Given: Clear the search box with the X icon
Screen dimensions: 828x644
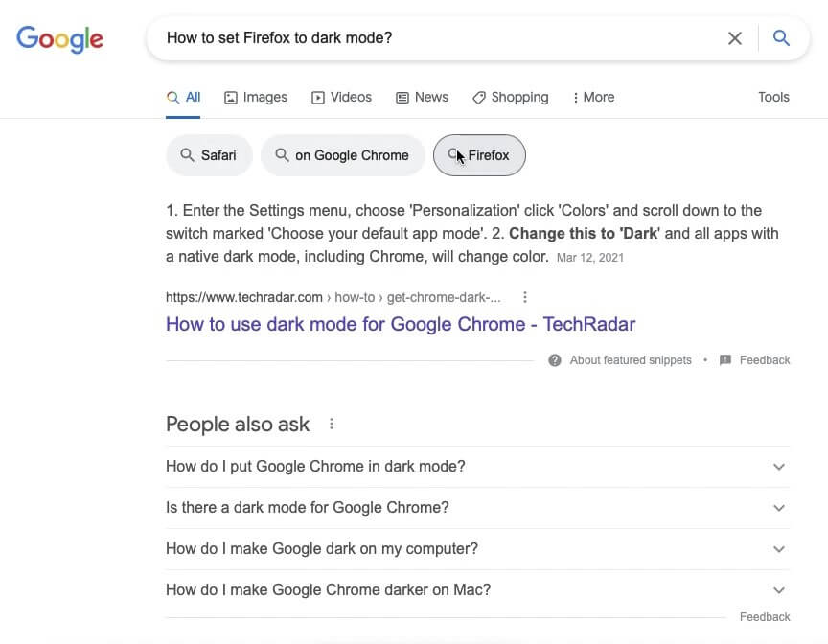Looking at the screenshot, I should click(x=734, y=38).
